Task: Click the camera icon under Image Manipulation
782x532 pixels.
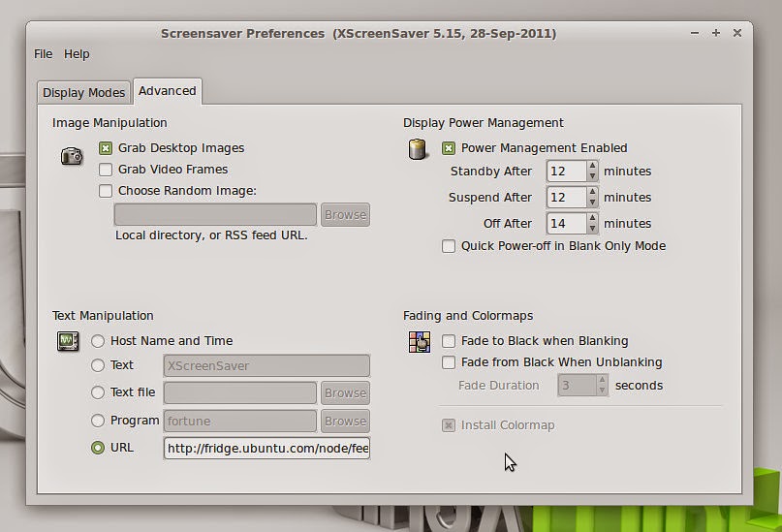Action: pos(72,156)
